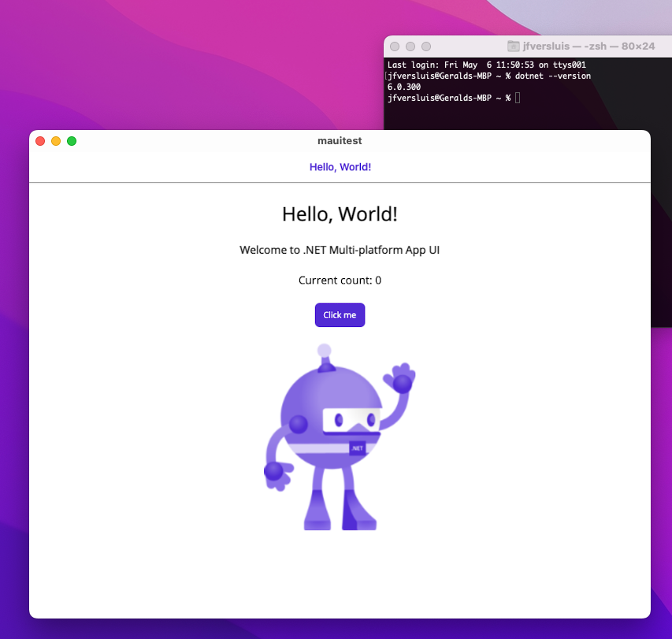Click the 'Current count: 0' label

340,280
